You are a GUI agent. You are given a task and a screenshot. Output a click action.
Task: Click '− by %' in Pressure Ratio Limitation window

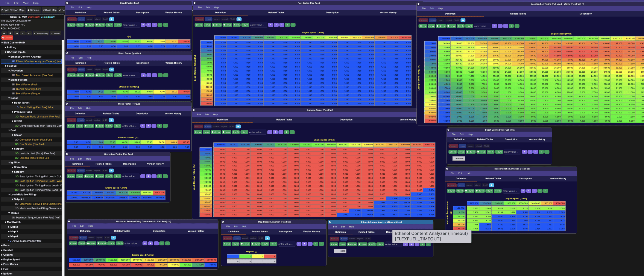click(498, 191)
